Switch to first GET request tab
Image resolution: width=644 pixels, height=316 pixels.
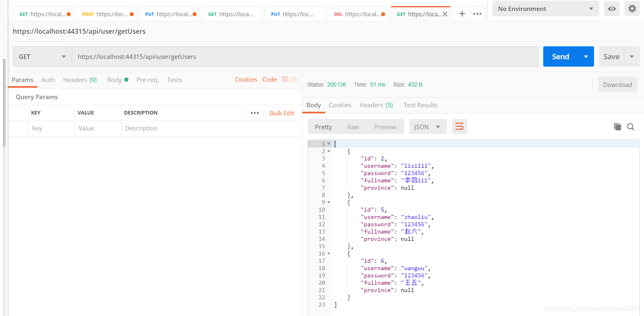[x=44, y=14]
